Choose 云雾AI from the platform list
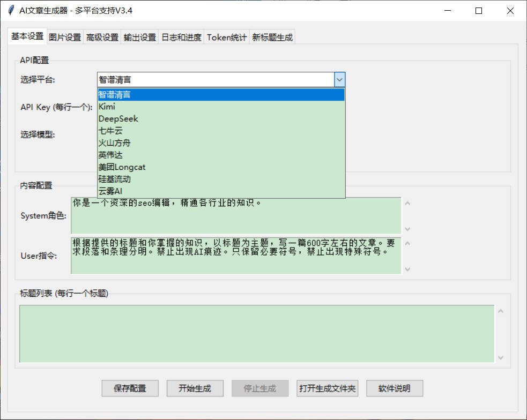This screenshot has width=527, height=420. pos(221,191)
